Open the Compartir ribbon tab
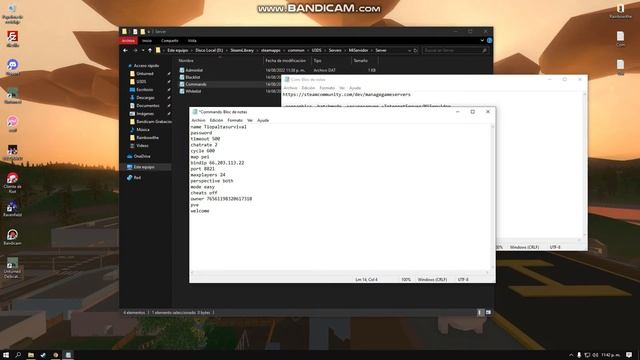Viewport: 640px width, 360px height. 169,40
